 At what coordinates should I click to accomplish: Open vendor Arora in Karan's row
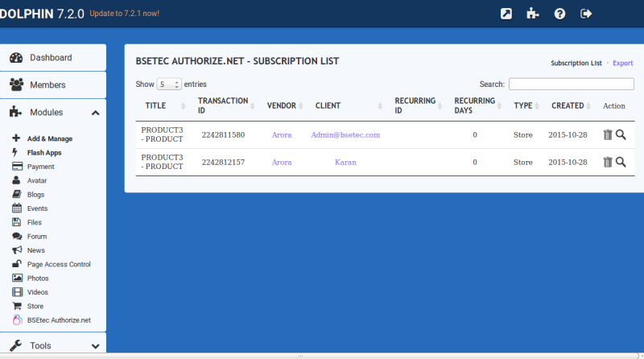[282, 163]
